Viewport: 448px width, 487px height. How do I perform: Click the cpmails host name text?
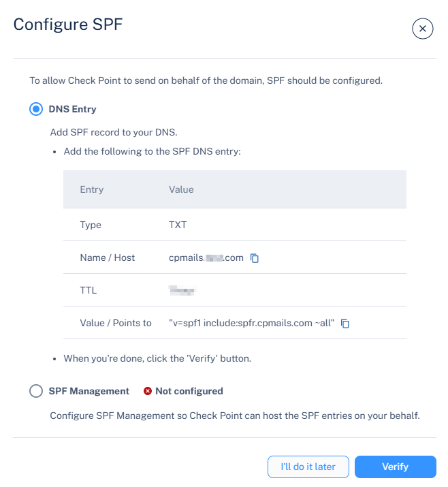pos(206,257)
